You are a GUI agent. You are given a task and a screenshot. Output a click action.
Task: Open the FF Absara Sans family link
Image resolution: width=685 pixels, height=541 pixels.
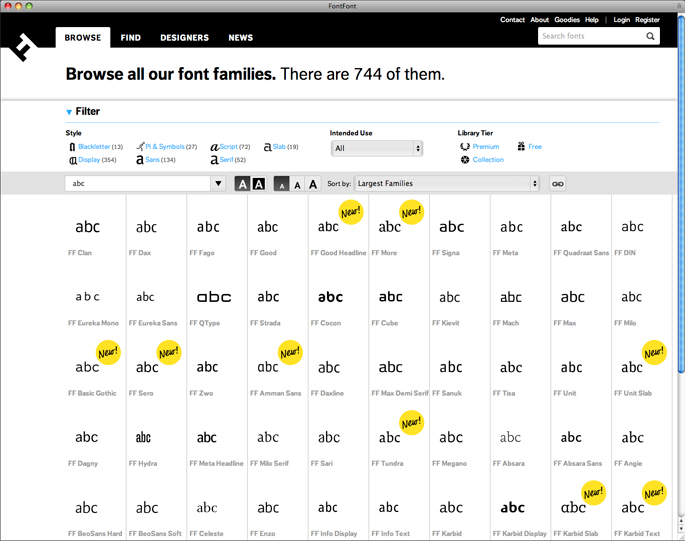(x=578, y=464)
